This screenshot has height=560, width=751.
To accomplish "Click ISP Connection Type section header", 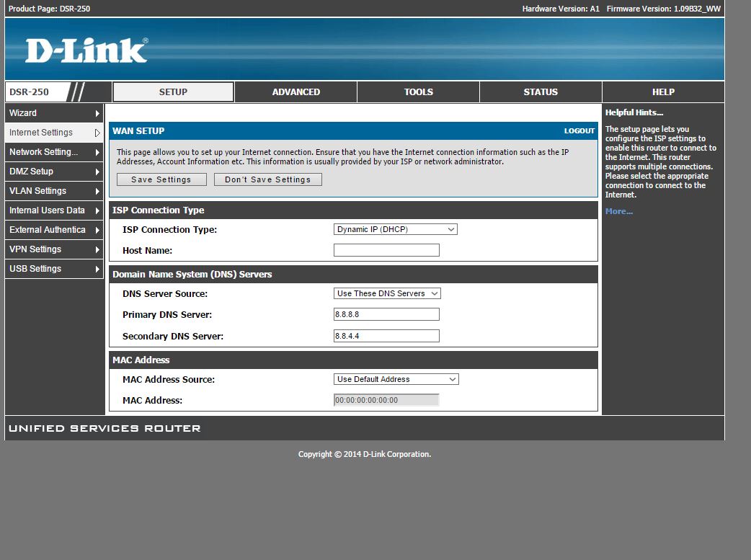I will (353, 210).
